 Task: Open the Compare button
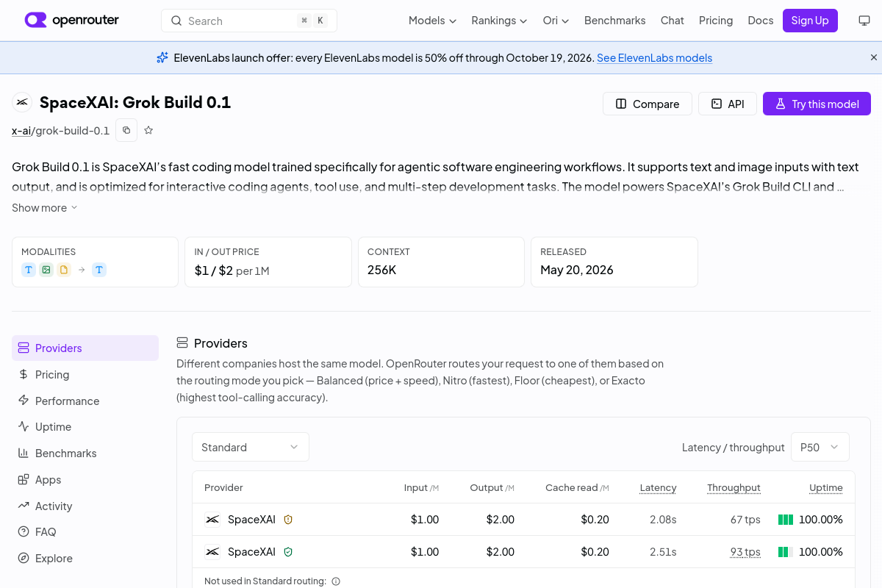tap(647, 104)
